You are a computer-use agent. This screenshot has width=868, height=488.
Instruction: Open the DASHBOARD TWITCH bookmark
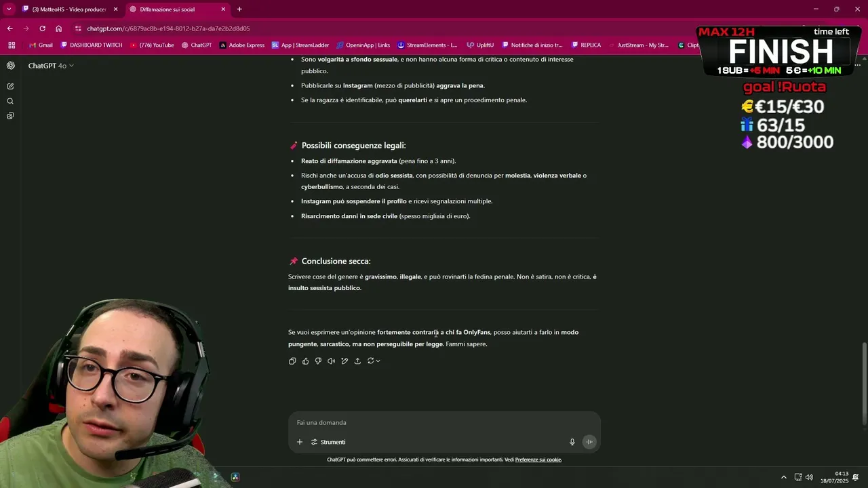[x=92, y=45]
